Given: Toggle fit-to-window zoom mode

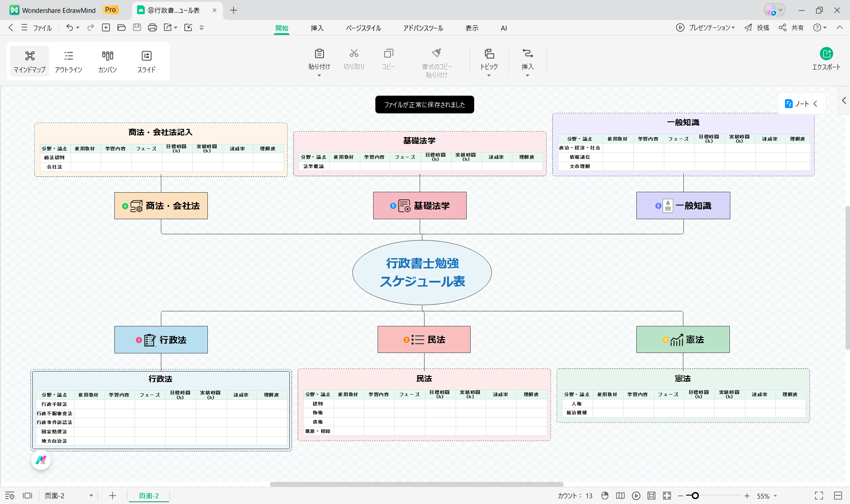Looking at the screenshot, I should point(667,496).
